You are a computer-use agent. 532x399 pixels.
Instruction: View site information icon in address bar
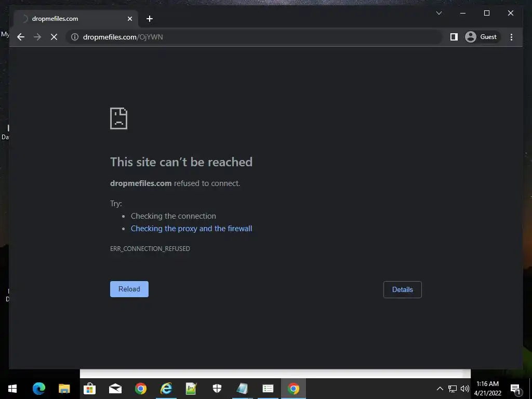pos(75,37)
